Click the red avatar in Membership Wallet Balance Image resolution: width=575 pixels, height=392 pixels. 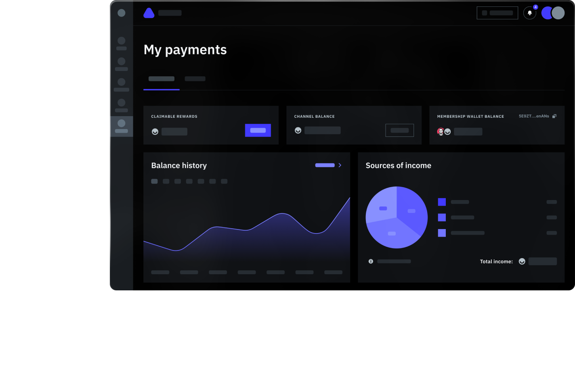point(441,131)
